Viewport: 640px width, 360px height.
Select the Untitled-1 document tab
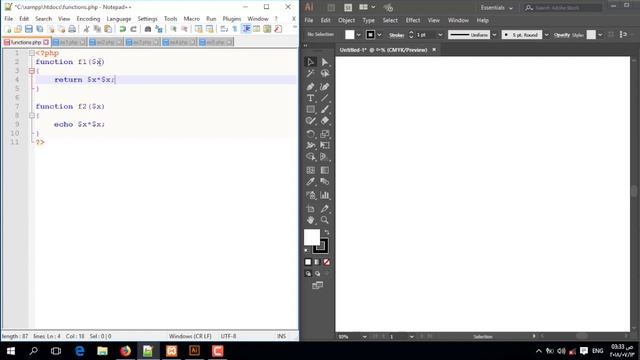(383, 50)
